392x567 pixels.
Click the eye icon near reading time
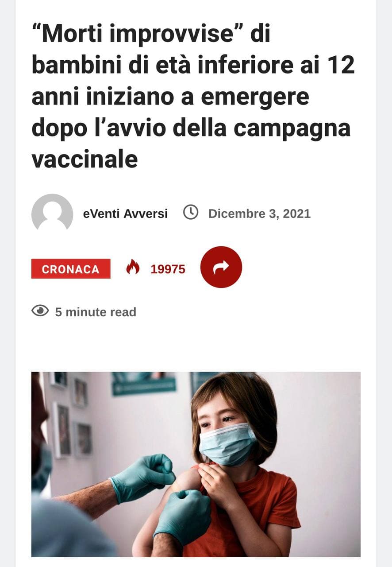[40, 311]
